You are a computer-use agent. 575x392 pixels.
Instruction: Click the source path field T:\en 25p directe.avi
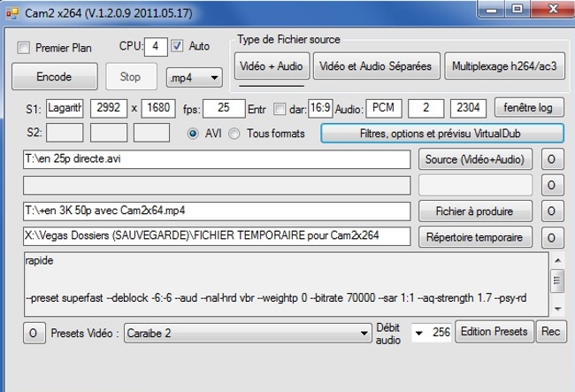pos(217,159)
